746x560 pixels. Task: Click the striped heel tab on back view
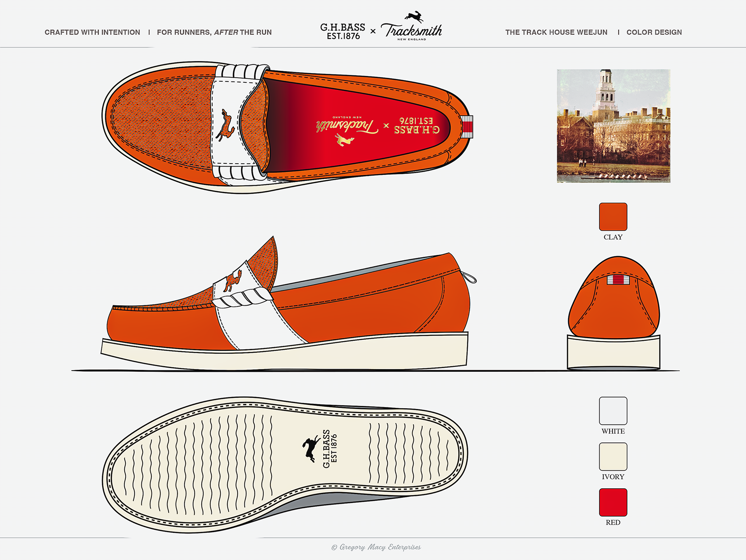[618, 279]
